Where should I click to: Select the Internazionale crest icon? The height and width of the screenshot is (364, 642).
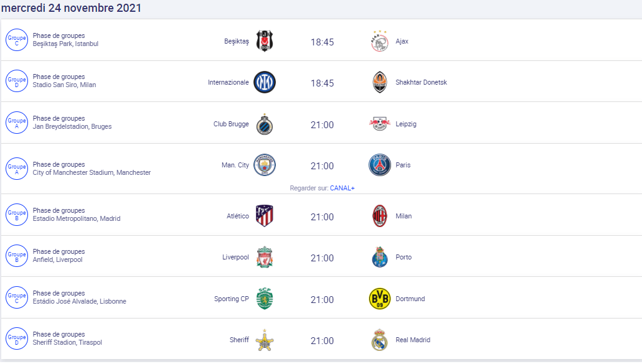pos(265,82)
